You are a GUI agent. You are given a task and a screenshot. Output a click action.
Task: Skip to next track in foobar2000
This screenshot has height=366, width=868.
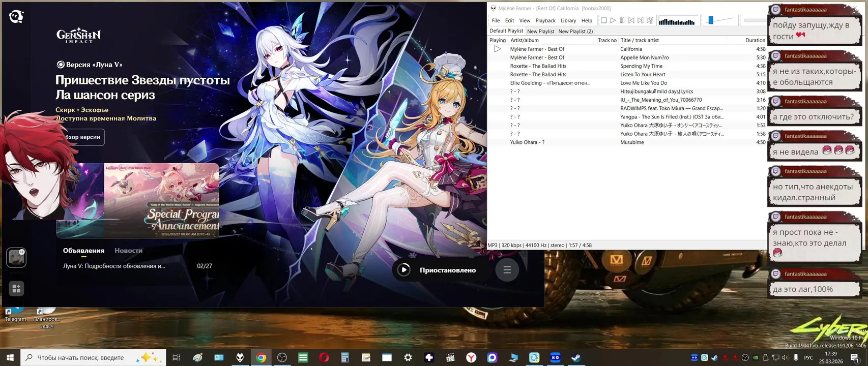pyautogui.click(x=640, y=20)
